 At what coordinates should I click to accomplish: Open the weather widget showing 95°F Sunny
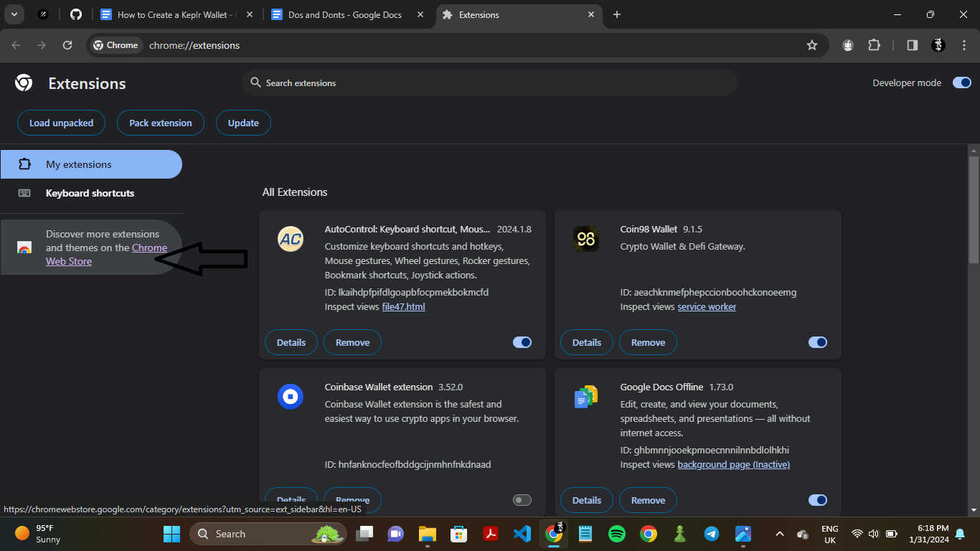pyautogui.click(x=39, y=534)
